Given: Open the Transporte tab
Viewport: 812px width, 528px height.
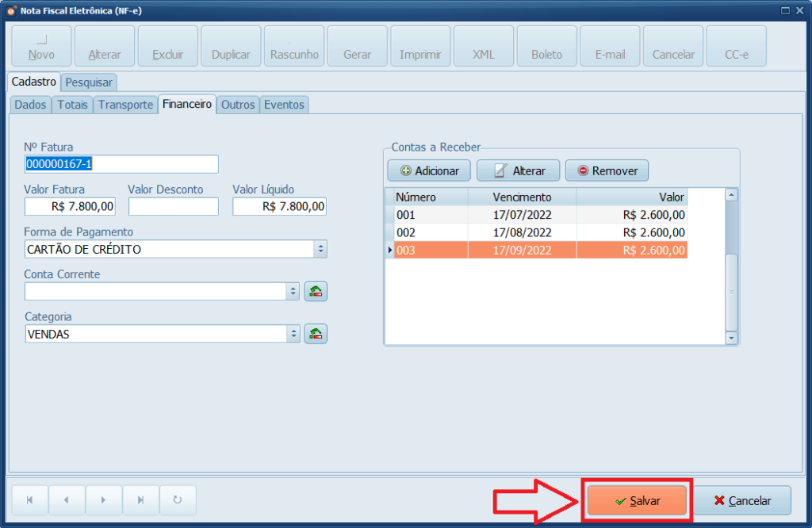Looking at the screenshot, I should coord(126,105).
